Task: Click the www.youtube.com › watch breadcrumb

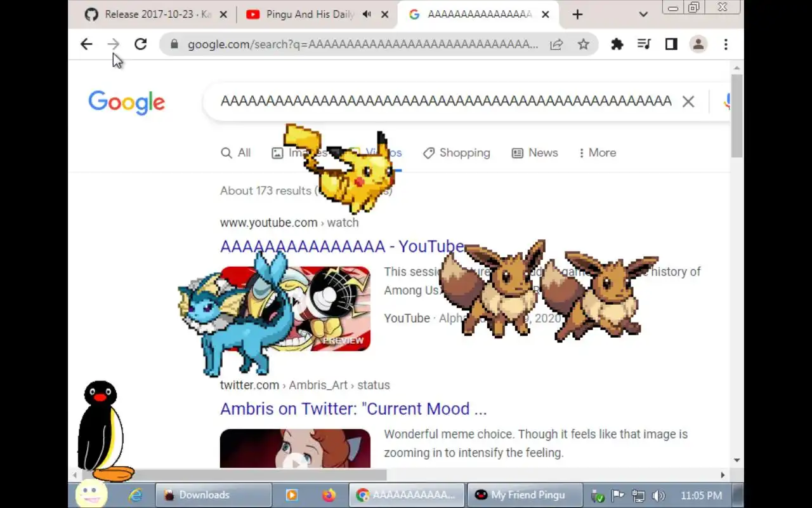Action: 289,223
